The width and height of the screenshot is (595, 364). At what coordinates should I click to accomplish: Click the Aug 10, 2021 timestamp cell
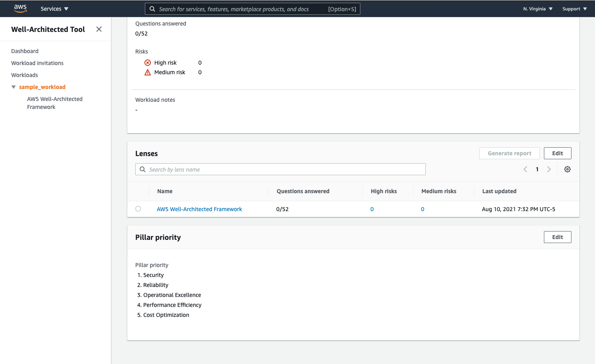(x=518, y=209)
